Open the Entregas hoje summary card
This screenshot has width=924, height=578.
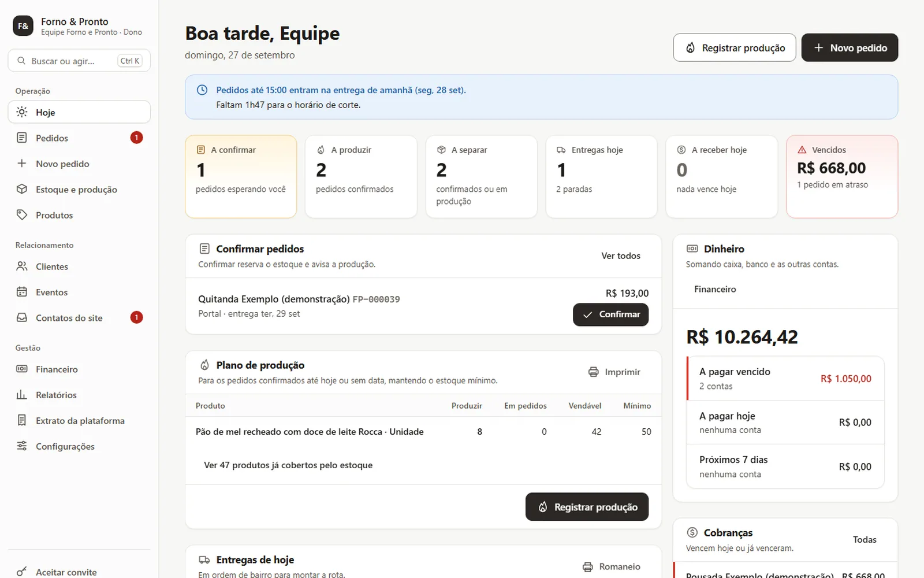point(601,176)
